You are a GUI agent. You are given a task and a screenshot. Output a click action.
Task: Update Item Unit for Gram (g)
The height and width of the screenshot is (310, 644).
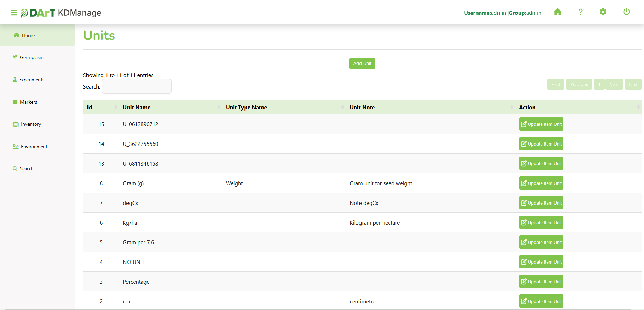[x=541, y=183]
